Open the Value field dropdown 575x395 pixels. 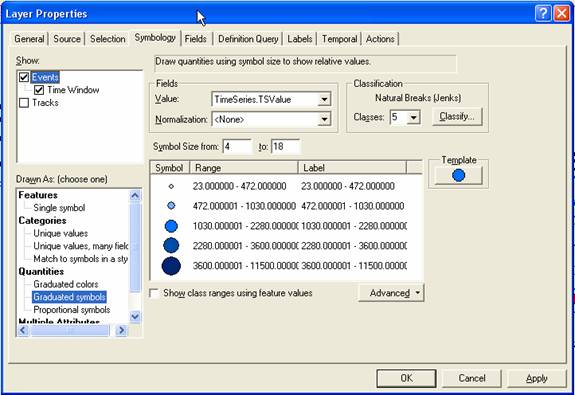pos(324,99)
